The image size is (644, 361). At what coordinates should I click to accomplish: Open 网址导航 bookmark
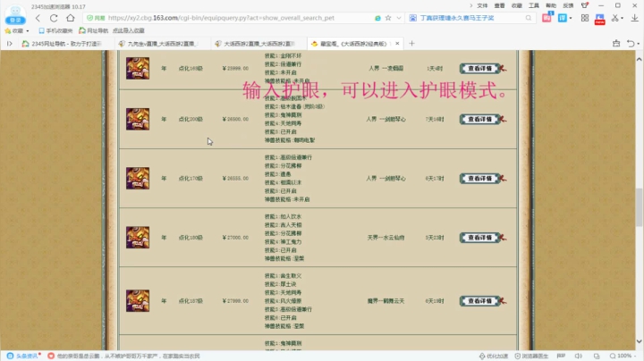pos(94,30)
